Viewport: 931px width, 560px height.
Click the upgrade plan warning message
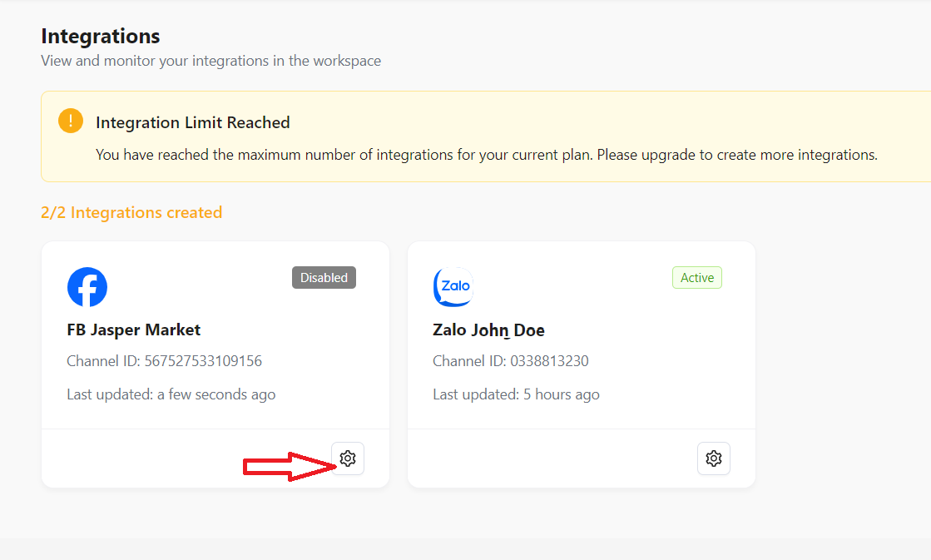coord(487,155)
